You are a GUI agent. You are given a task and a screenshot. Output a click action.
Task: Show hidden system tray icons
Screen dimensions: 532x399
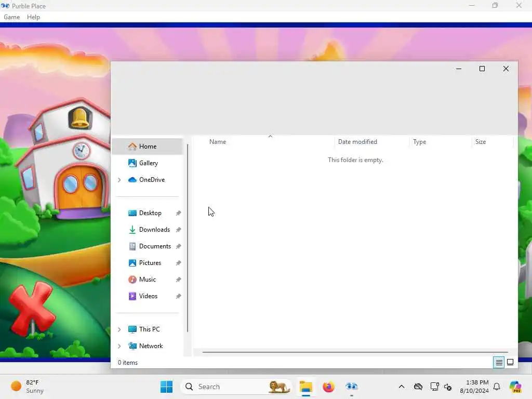[402, 387]
